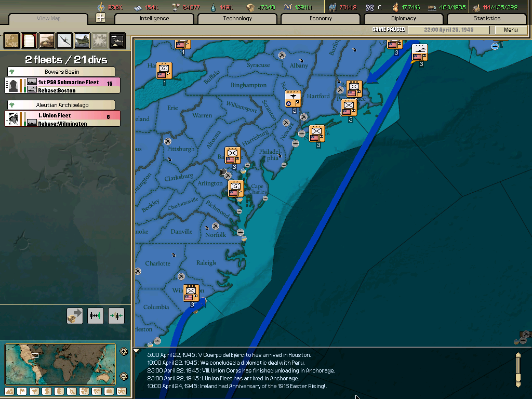The image size is (532, 399).
Task: Zoom in minimap with plus button
Action: [124, 351]
